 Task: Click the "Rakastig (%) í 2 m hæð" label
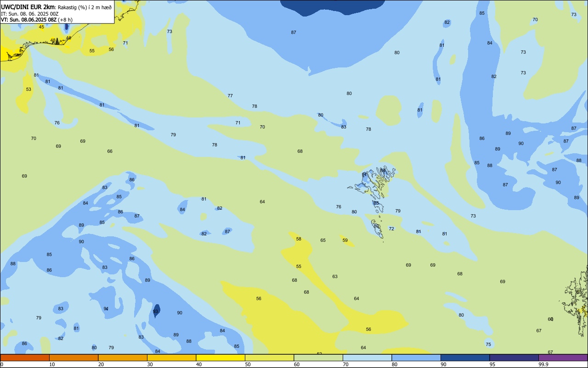pyautogui.click(x=85, y=7)
